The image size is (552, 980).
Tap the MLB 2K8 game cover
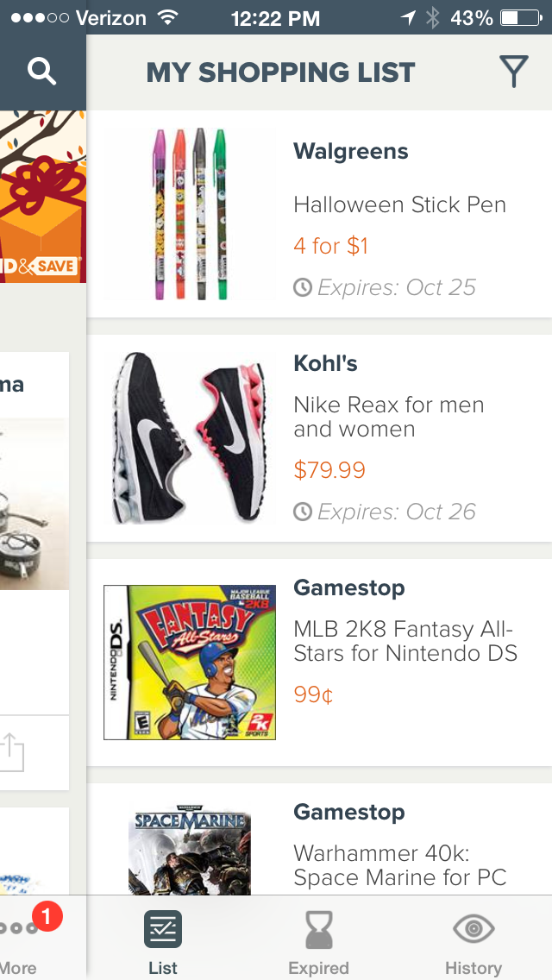point(189,662)
